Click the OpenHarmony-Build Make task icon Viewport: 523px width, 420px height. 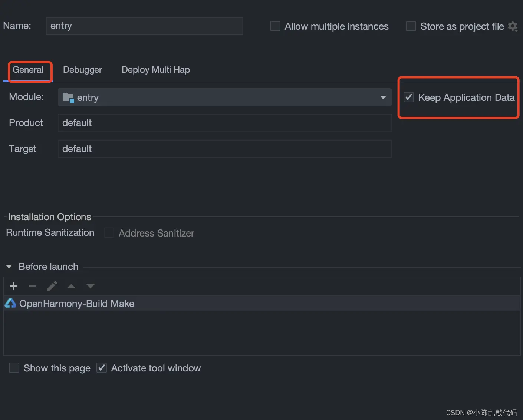10,303
